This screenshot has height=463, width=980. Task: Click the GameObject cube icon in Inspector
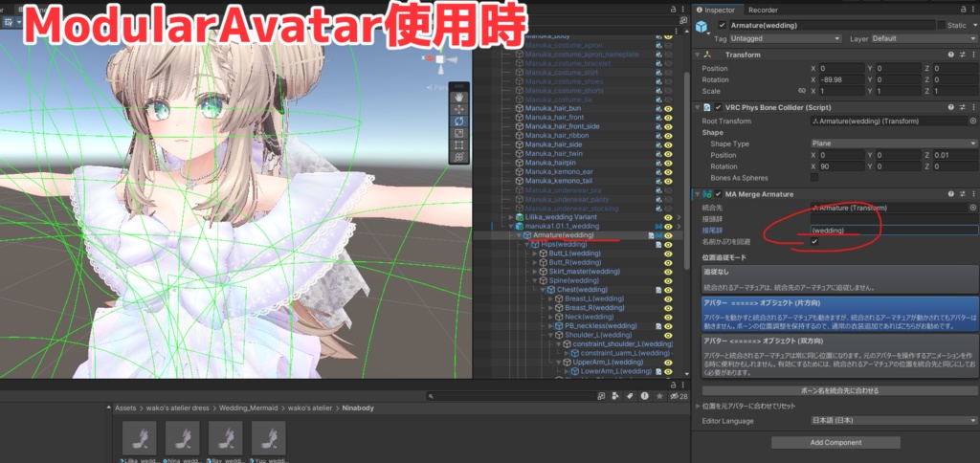(702, 26)
